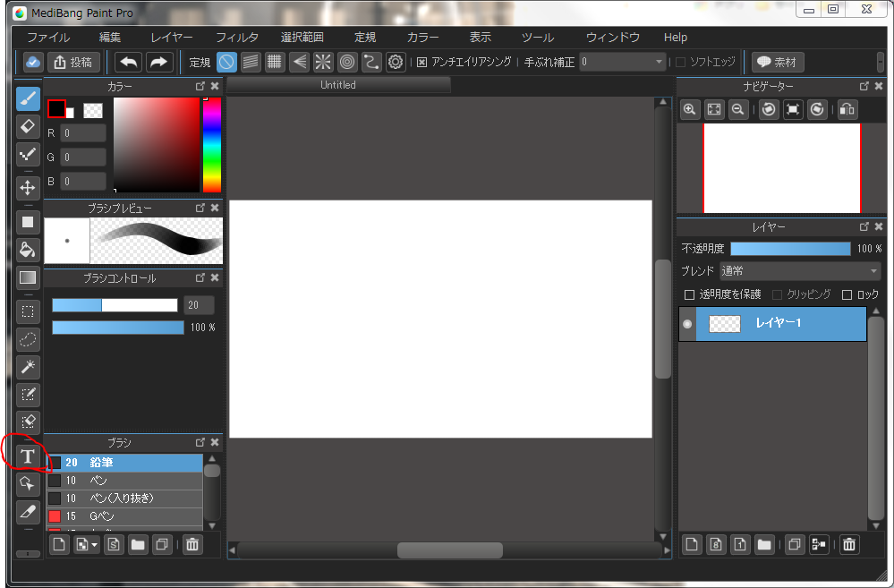Select the Select Eraser tool
Viewport: 894px width, 588px height.
tap(28, 422)
